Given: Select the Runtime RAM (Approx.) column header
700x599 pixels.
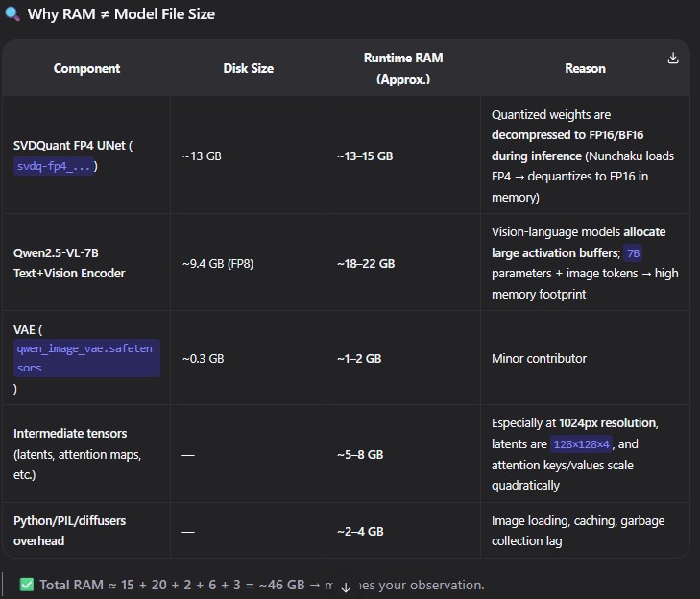Looking at the screenshot, I should (402, 69).
